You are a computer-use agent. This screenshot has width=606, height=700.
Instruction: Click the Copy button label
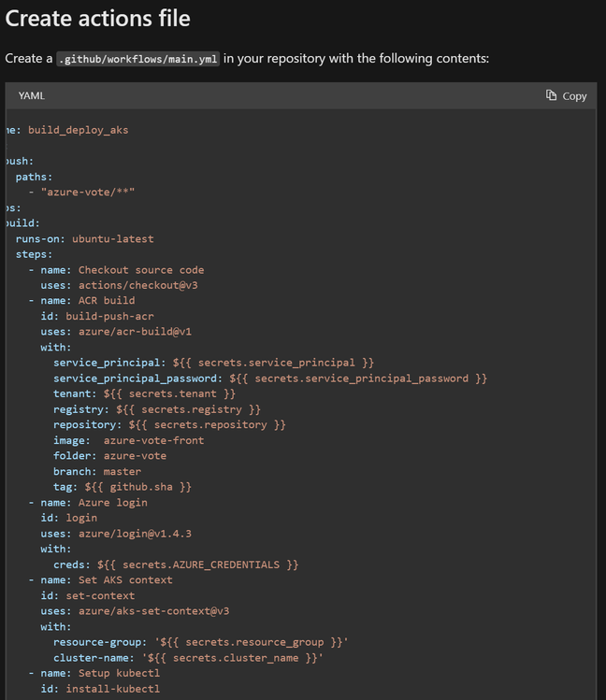tap(574, 96)
